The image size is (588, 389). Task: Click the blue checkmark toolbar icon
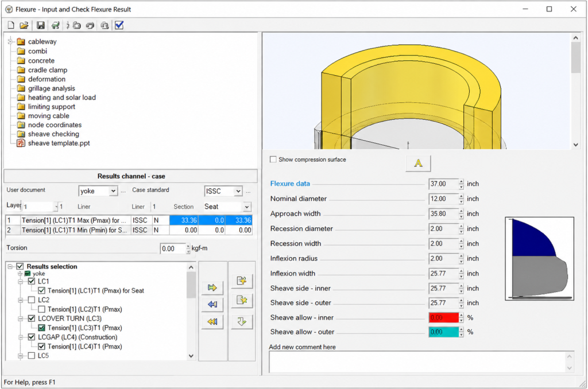point(119,25)
